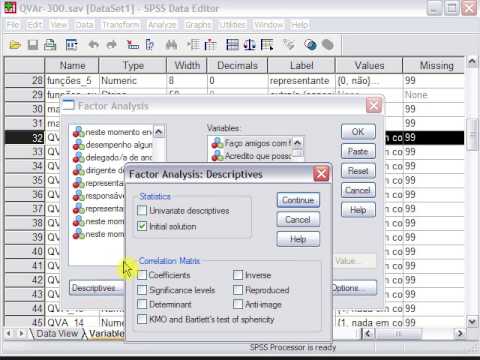Open the Transform menu
Image resolution: width=480 pixels, height=360 pixels.
pyautogui.click(x=121, y=25)
